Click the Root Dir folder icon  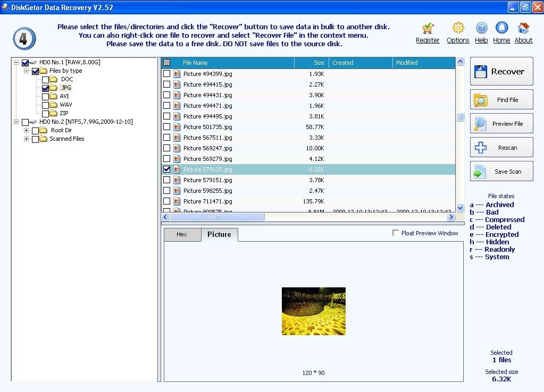tap(44, 130)
